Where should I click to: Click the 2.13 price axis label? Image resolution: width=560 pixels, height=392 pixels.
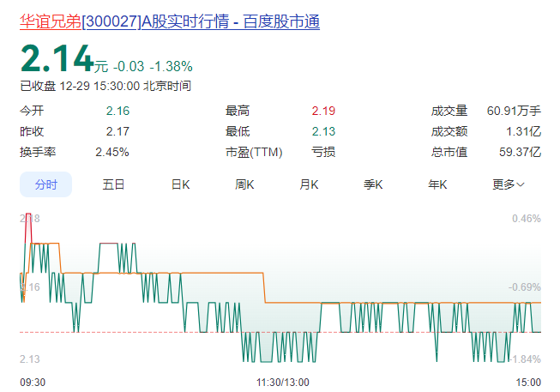30,359
